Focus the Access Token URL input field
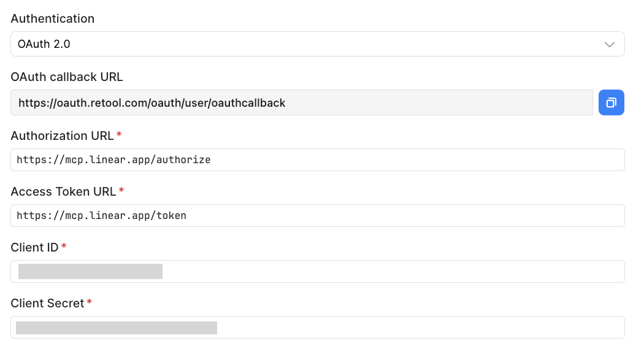 (317, 215)
